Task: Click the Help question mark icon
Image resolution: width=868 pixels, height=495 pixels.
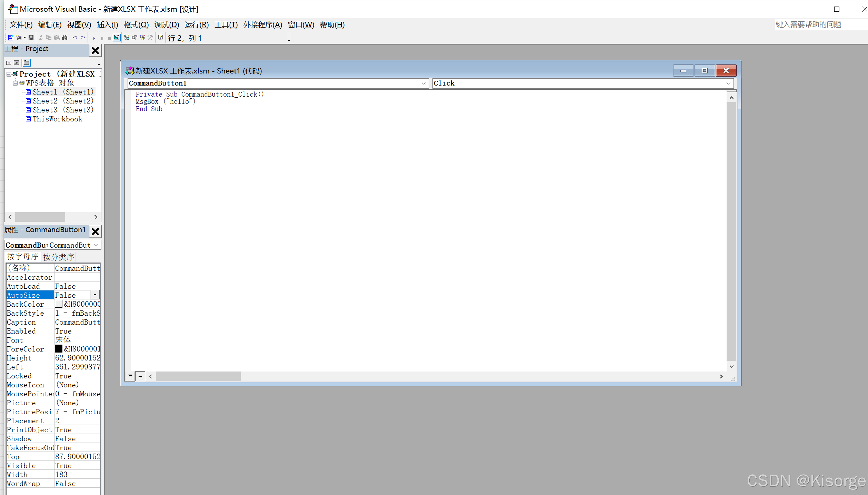Action: pyautogui.click(x=161, y=38)
